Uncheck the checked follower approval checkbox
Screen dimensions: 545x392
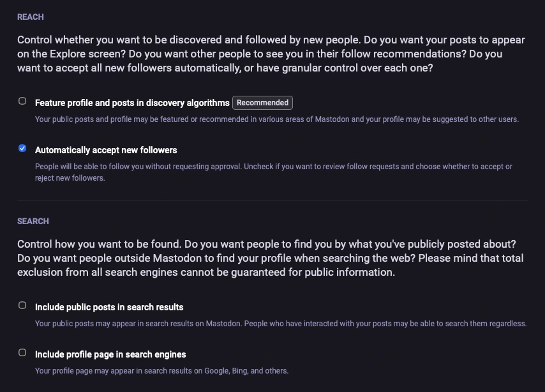[x=22, y=147]
